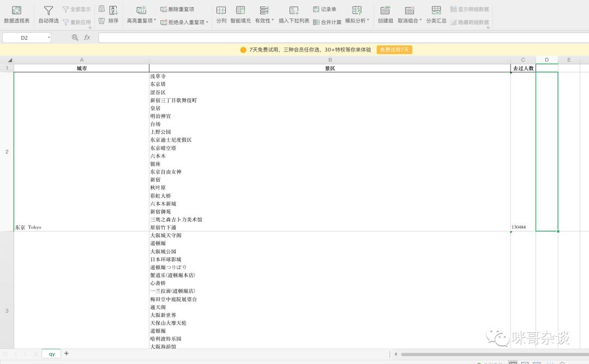The width and height of the screenshot is (589, 364).
Task: Go to previous sheet using navigation arrow
Action: point(15,354)
